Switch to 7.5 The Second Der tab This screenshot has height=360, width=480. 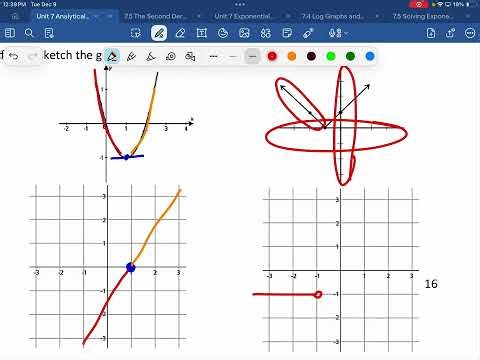(156, 16)
